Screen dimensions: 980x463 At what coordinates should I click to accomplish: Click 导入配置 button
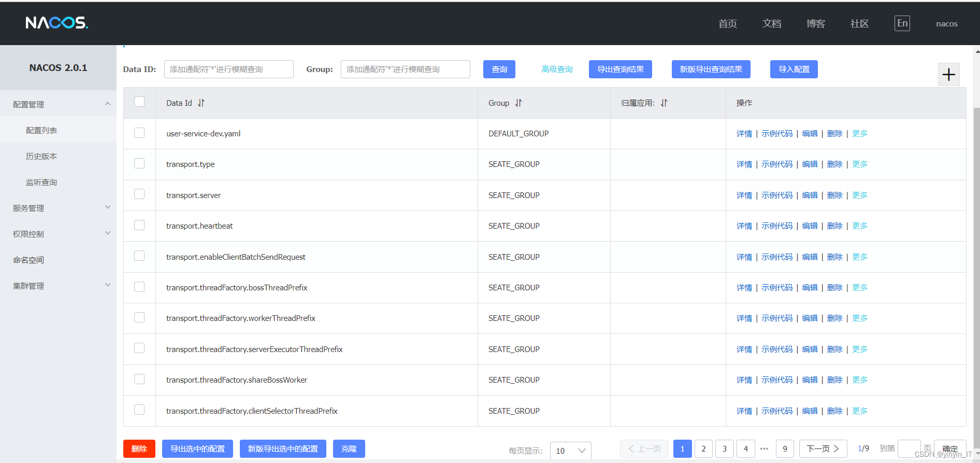pos(794,69)
